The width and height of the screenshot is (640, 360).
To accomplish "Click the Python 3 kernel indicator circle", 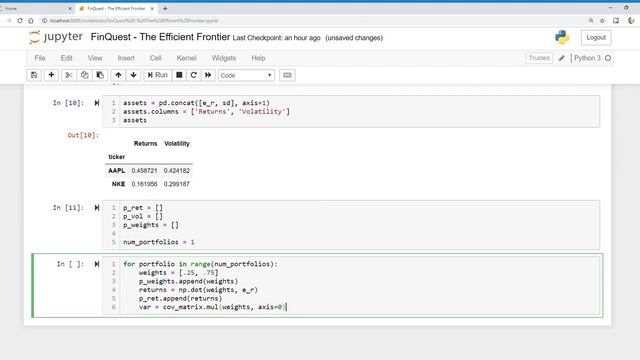I will [x=608, y=58].
